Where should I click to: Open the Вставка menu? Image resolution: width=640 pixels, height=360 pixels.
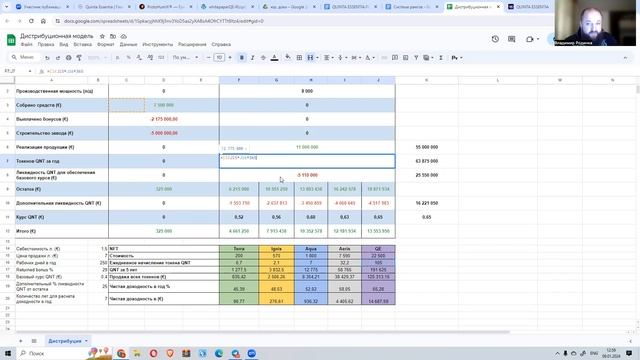tap(83, 44)
